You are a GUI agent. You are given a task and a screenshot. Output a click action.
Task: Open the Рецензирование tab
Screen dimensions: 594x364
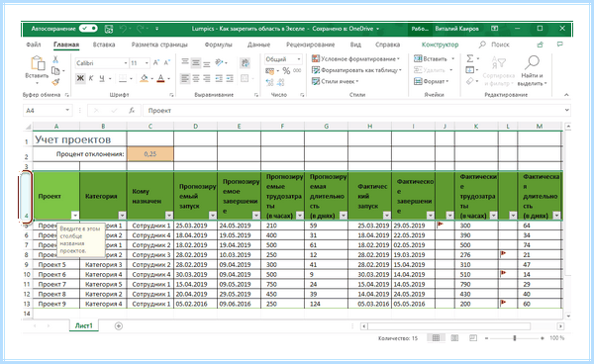[310, 45]
